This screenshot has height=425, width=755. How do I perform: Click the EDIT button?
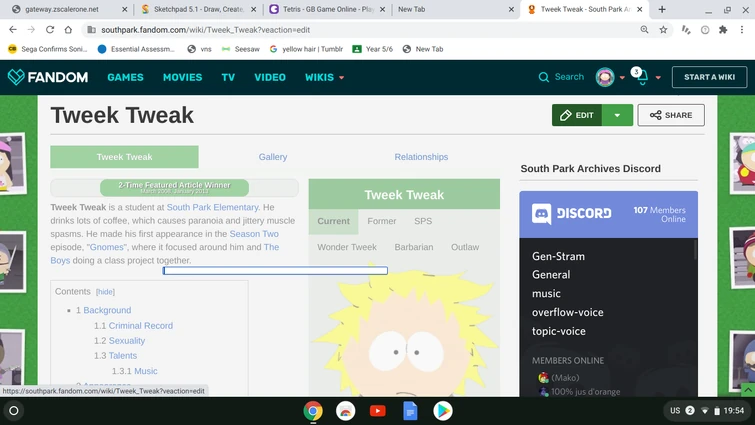[577, 115]
